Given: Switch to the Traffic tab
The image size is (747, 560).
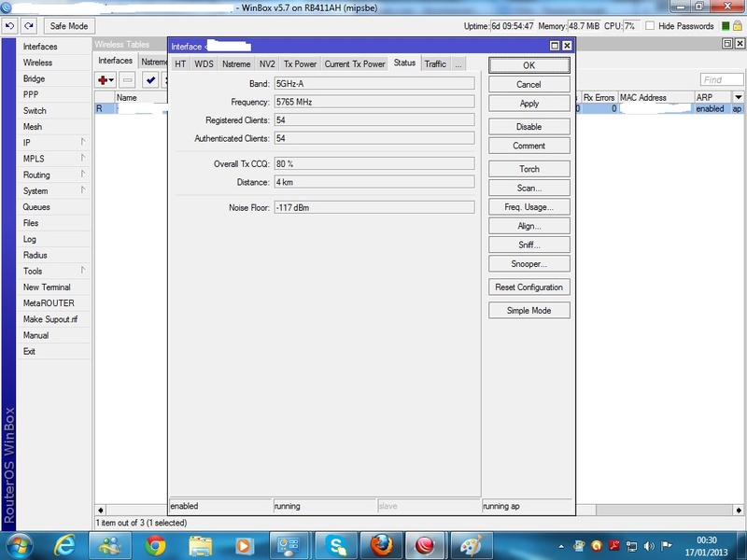Looking at the screenshot, I should coord(435,63).
